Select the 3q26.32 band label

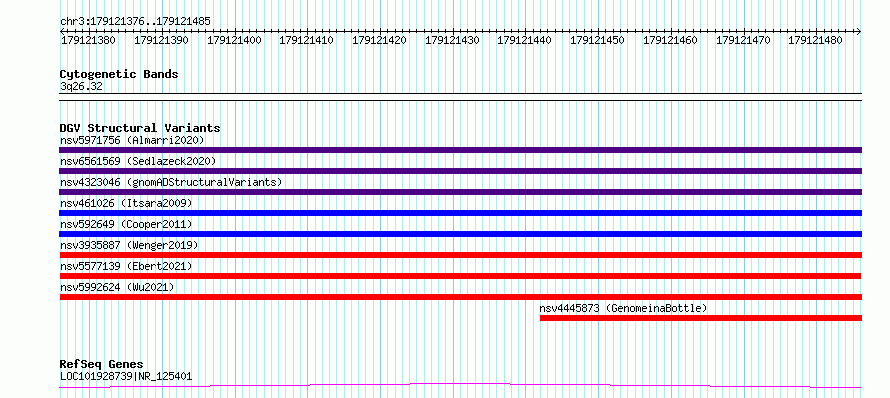(x=81, y=87)
